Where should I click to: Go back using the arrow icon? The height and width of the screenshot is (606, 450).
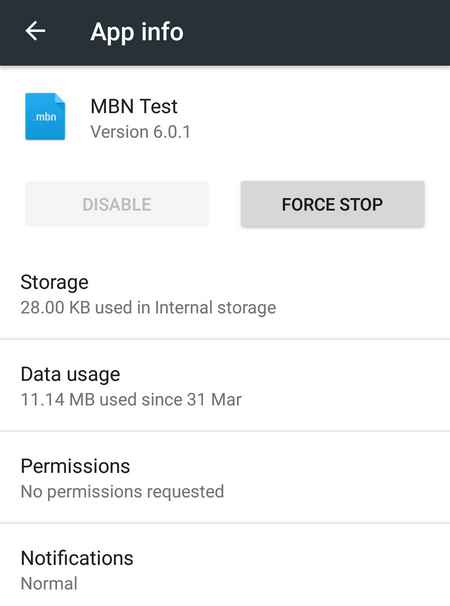click(35, 31)
